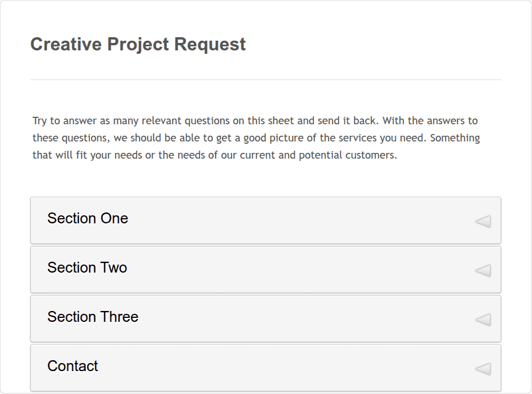
Task: Expand the Section Two accordion panel
Action: [265, 270]
